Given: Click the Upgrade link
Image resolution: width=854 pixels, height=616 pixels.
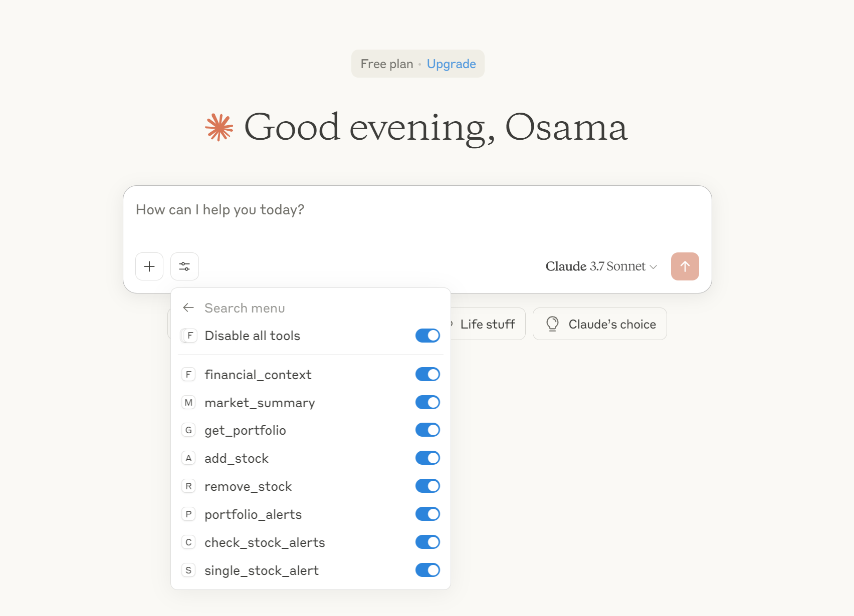Looking at the screenshot, I should coord(451,64).
